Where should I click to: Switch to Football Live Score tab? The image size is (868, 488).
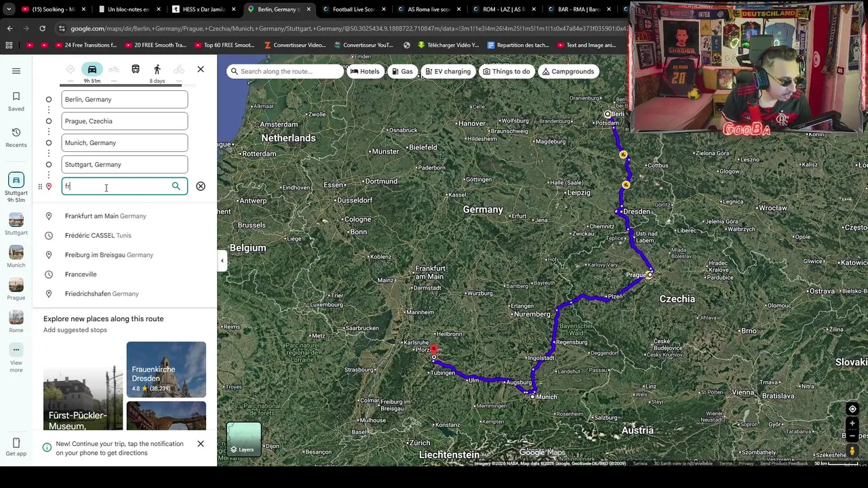(353, 9)
